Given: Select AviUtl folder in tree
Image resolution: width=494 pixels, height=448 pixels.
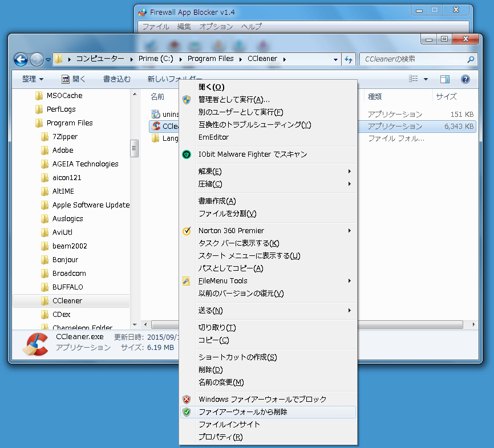Looking at the screenshot, I should pos(62,233).
